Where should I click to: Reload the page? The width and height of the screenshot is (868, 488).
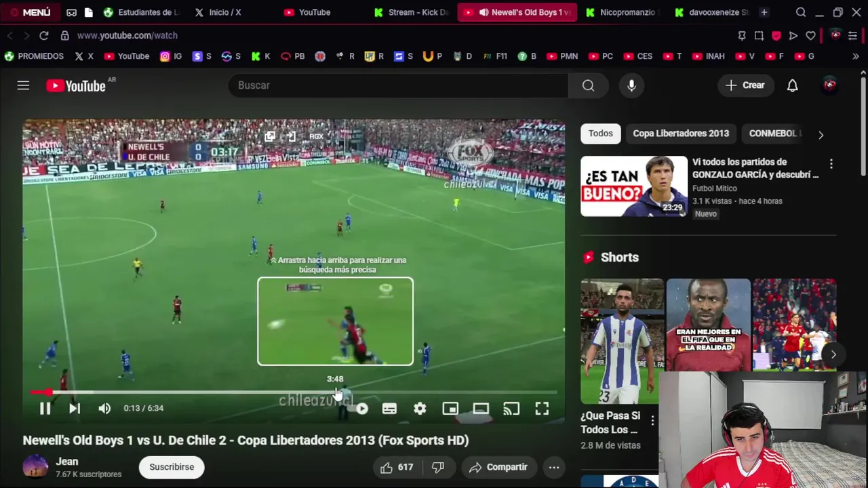click(43, 35)
